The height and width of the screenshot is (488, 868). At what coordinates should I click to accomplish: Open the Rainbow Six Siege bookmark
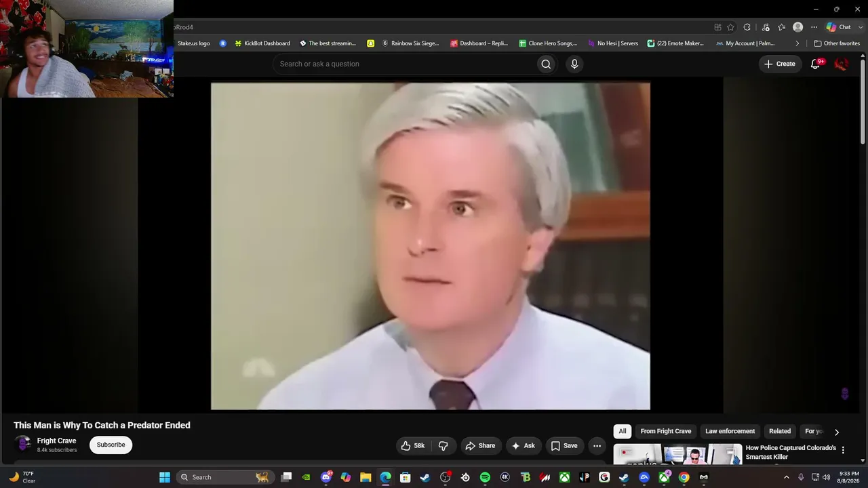(410, 43)
